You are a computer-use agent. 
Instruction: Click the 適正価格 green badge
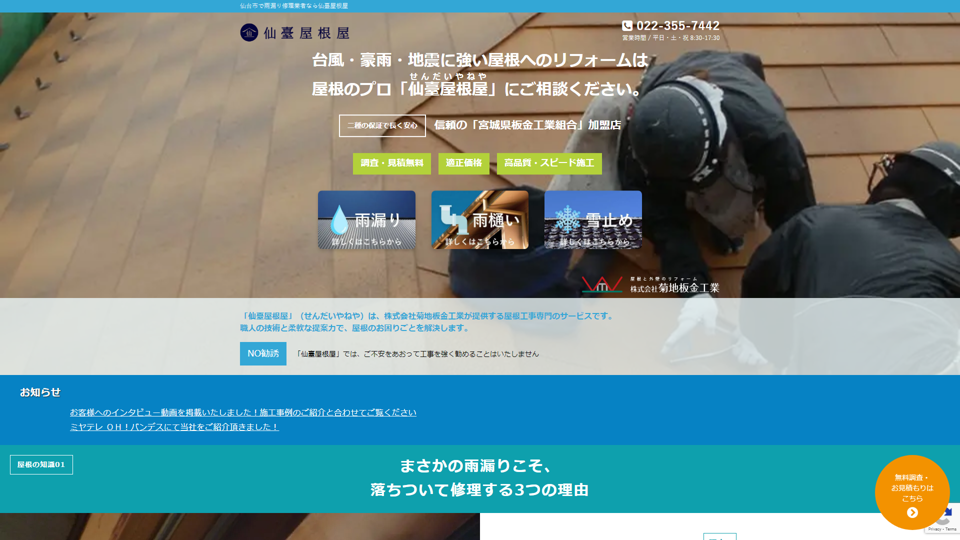pos(464,163)
